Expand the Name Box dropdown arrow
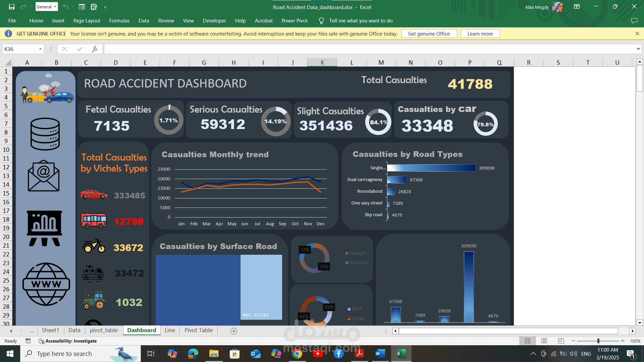644x362 pixels. tap(40, 49)
